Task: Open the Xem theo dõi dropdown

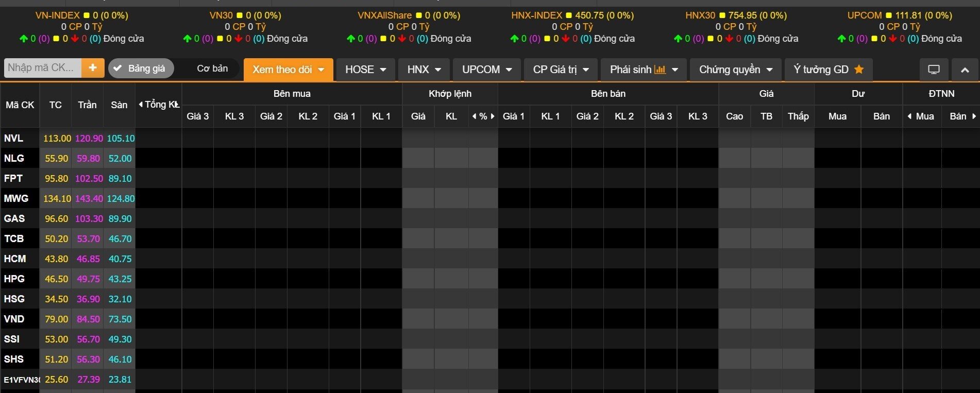Action: point(289,70)
